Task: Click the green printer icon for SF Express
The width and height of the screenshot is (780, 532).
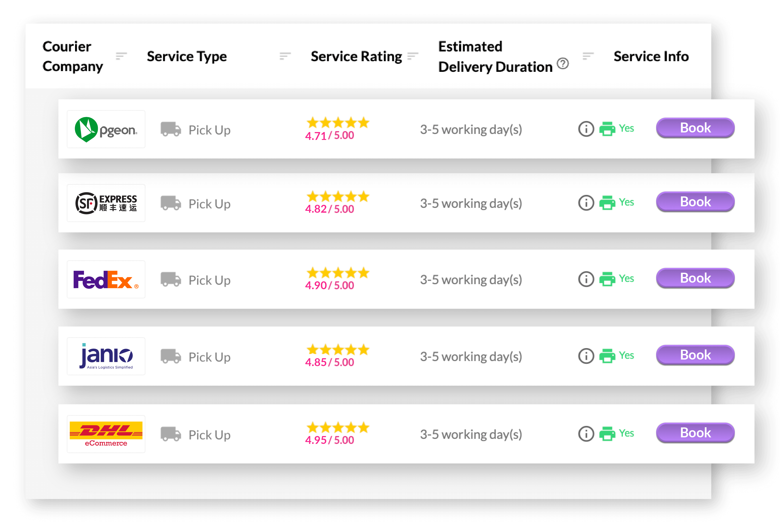Action: coord(607,203)
